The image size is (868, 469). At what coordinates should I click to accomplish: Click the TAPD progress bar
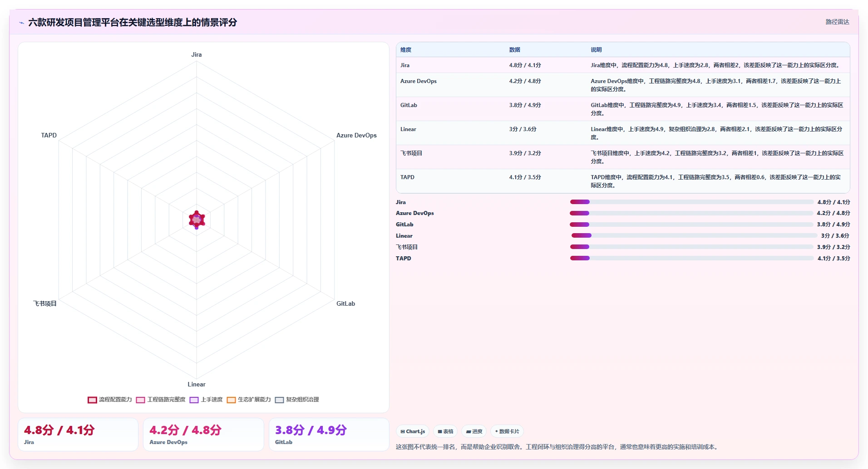692,258
